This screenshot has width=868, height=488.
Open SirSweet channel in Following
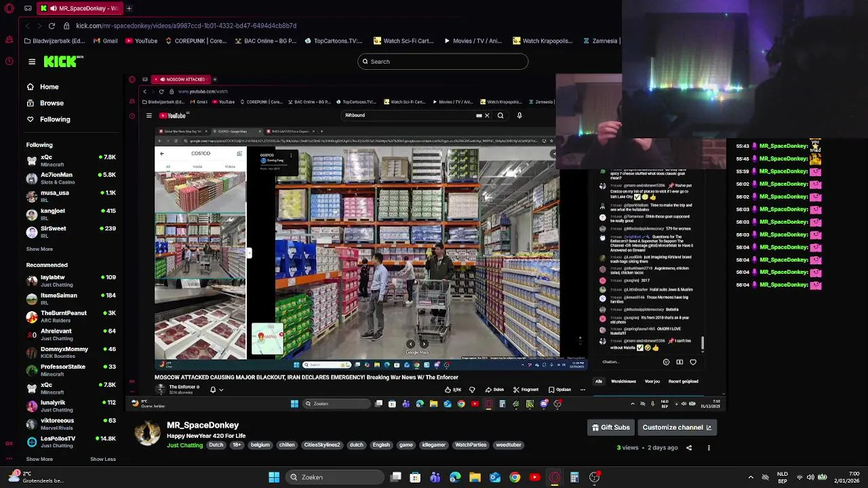[x=71, y=232]
